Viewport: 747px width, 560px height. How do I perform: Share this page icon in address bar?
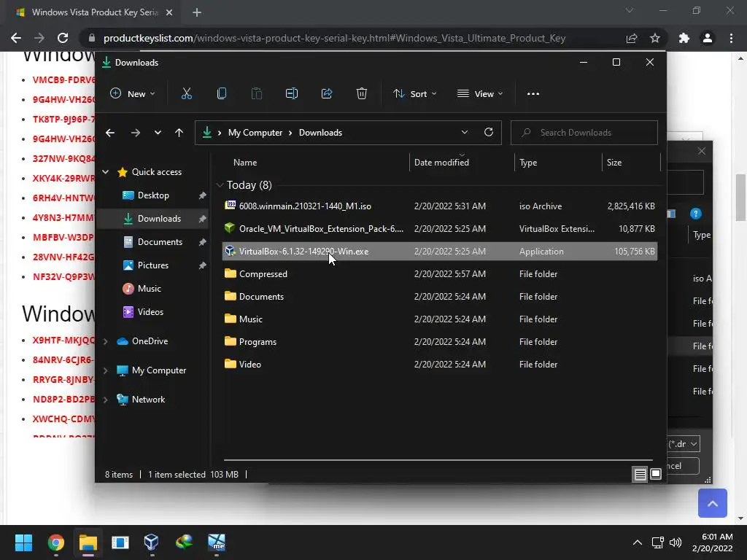pos(632,38)
